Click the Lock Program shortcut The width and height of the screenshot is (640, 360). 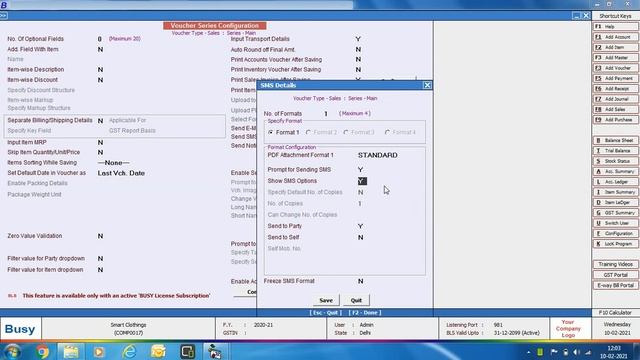616,244
